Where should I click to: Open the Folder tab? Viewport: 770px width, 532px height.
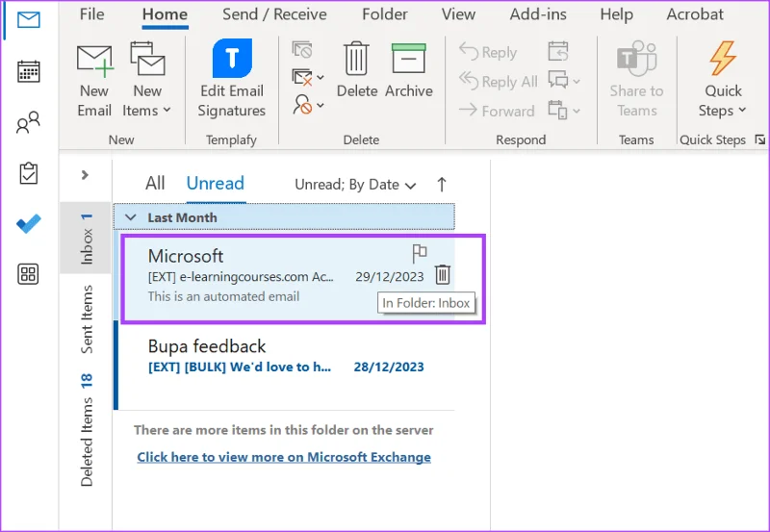point(384,14)
